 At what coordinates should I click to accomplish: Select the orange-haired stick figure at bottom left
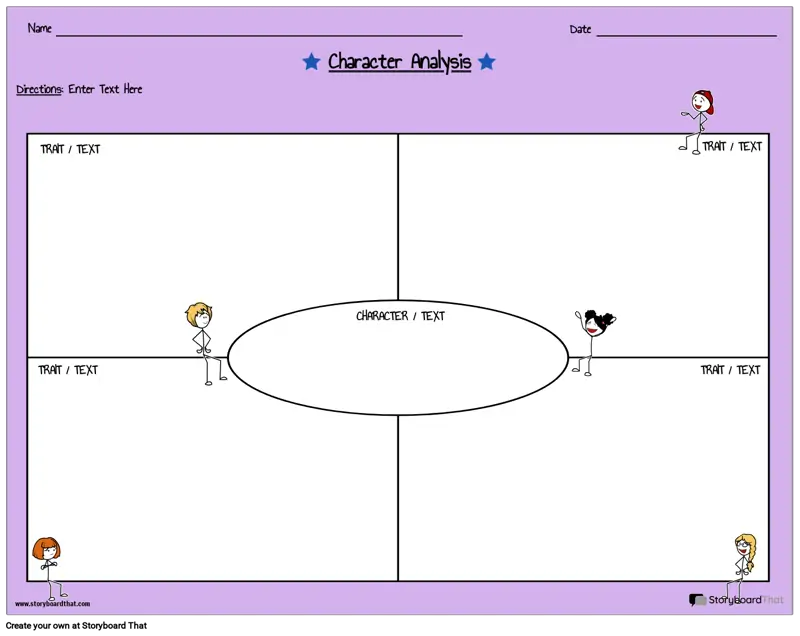(x=47, y=567)
